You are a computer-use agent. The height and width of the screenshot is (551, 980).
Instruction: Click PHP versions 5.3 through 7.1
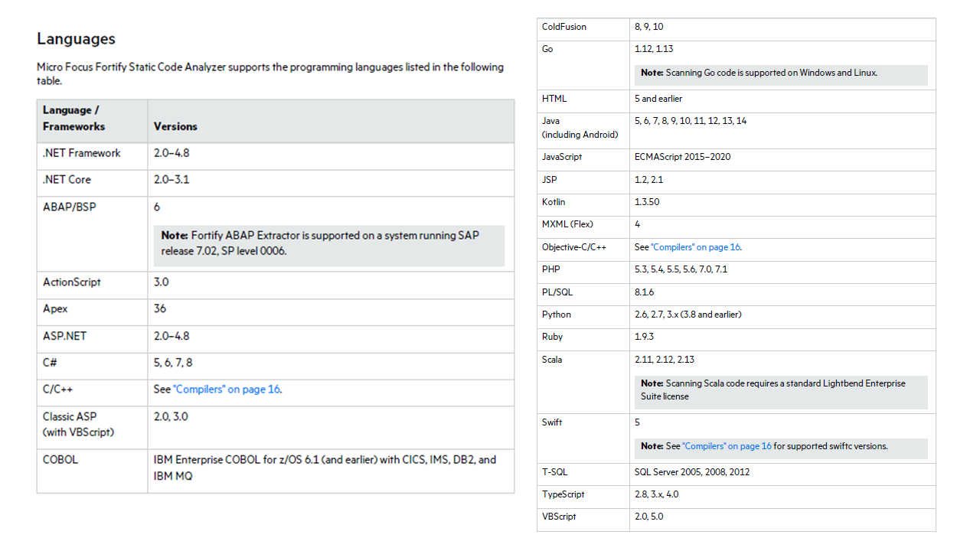[681, 269]
